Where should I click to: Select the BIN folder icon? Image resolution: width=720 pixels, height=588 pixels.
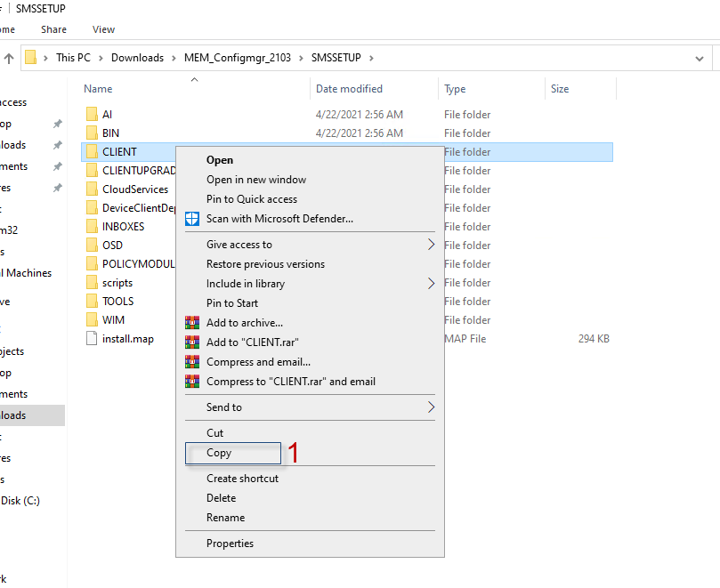tap(92, 133)
